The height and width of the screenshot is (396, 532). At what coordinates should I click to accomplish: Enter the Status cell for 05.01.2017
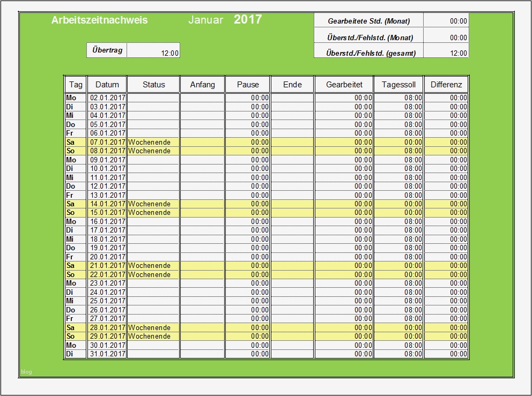coord(153,124)
